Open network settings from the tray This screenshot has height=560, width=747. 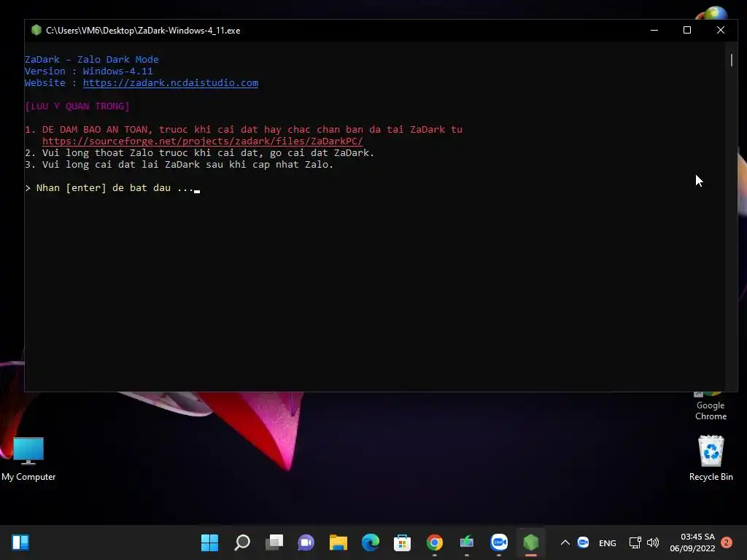(x=635, y=542)
